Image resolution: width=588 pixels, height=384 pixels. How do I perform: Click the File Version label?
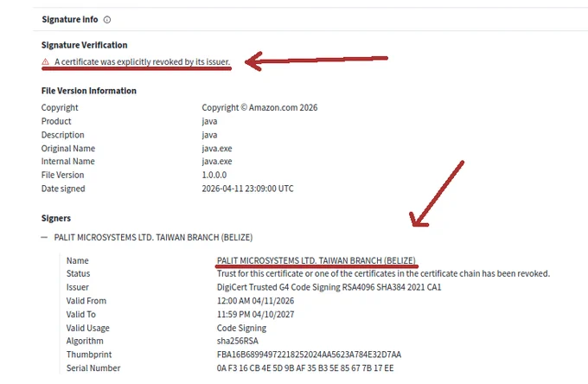click(x=62, y=175)
